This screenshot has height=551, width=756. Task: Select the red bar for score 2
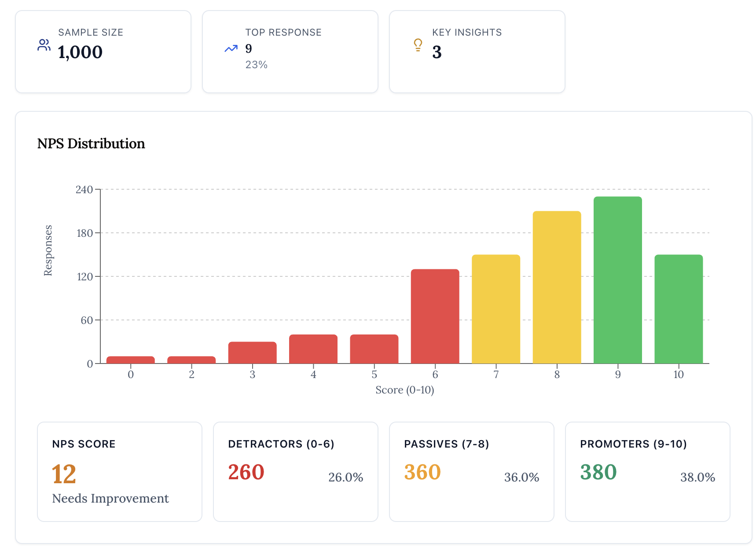click(x=191, y=360)
